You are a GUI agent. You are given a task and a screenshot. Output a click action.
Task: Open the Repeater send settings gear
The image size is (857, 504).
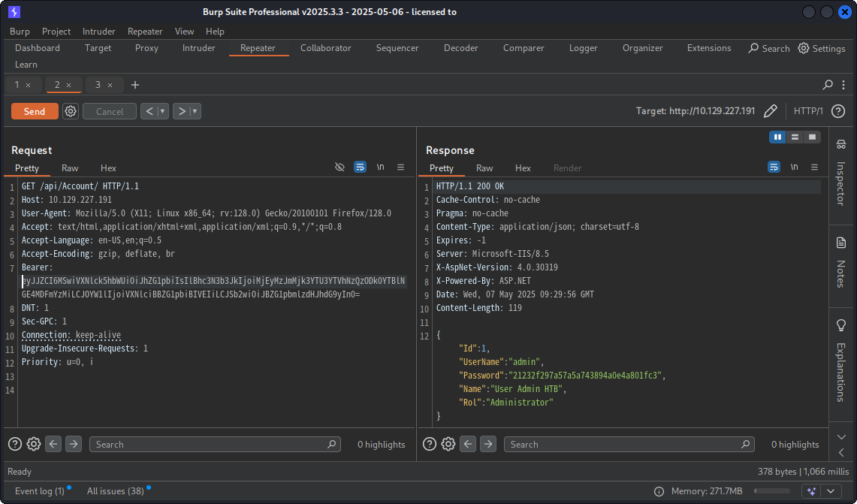71,111
